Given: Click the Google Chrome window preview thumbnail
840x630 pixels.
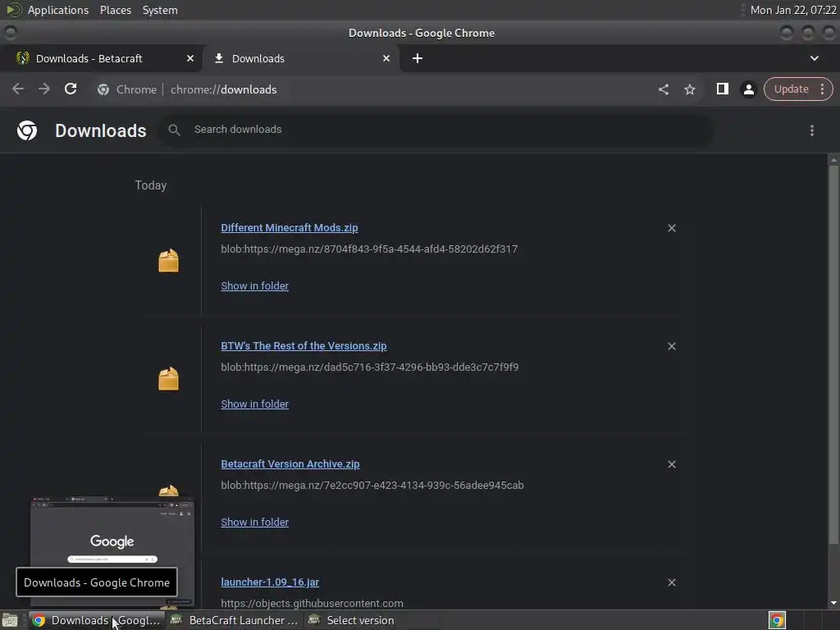Looking at the screenshot, I should tap(112, 550).
